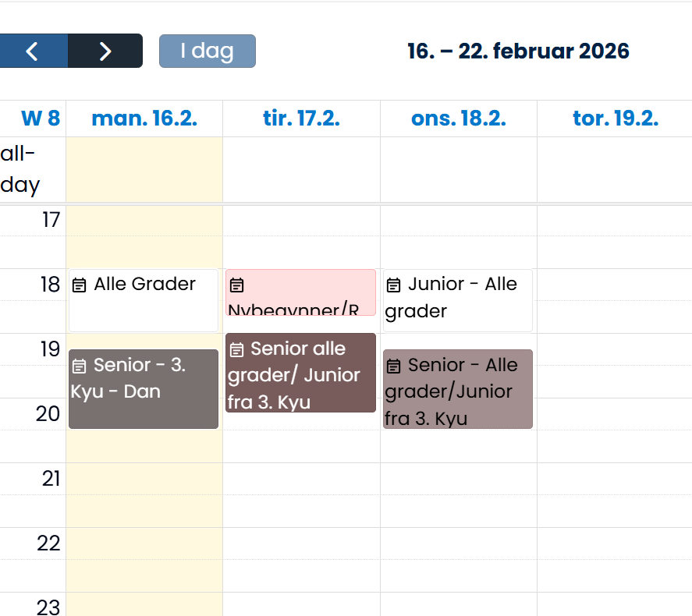The height and width of the screenshot is (616, 692).
Task: Click the event icon on Alle Grader
Action: click(80, 284)
